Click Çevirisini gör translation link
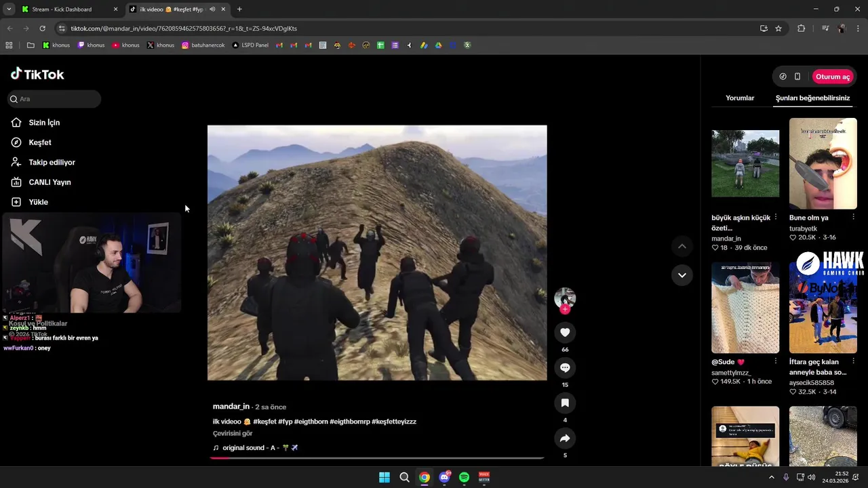The height and width of the screenshot is (488, 868). [x=233, y=433]
